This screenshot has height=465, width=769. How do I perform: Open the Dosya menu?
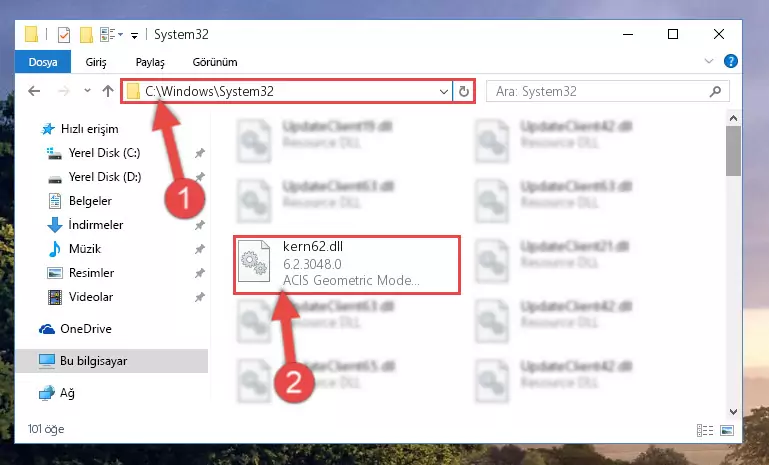point(43,62)
